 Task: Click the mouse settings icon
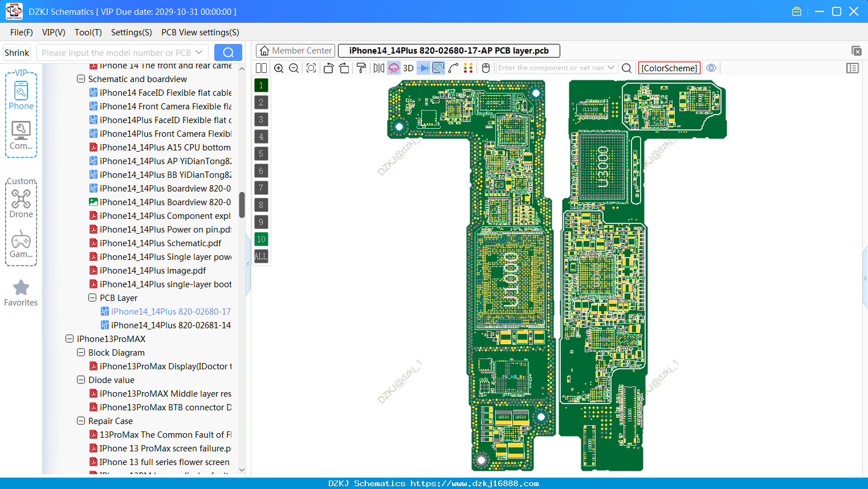pyautogui.click(x=486, y=68)
